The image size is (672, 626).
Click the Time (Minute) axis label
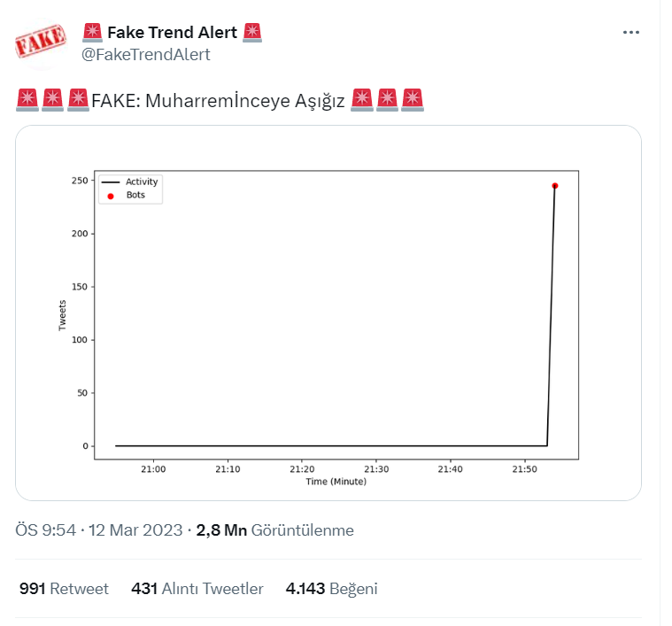(x=336, y=482)
